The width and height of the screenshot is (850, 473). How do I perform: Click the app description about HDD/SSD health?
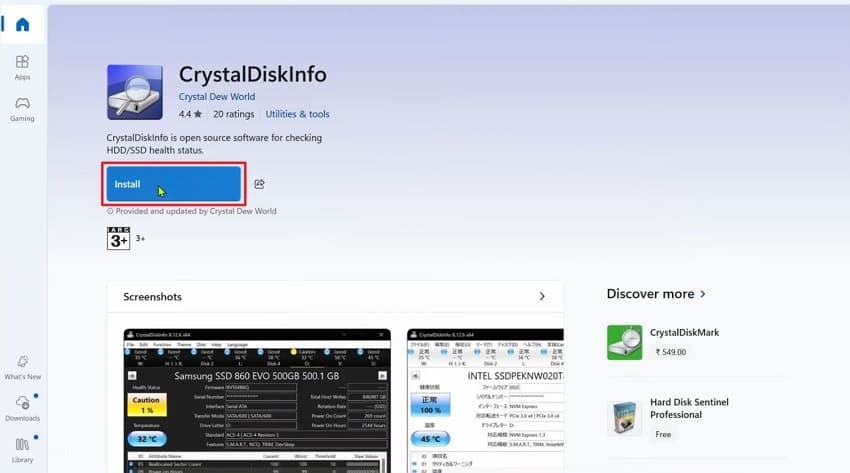[214, 144]
